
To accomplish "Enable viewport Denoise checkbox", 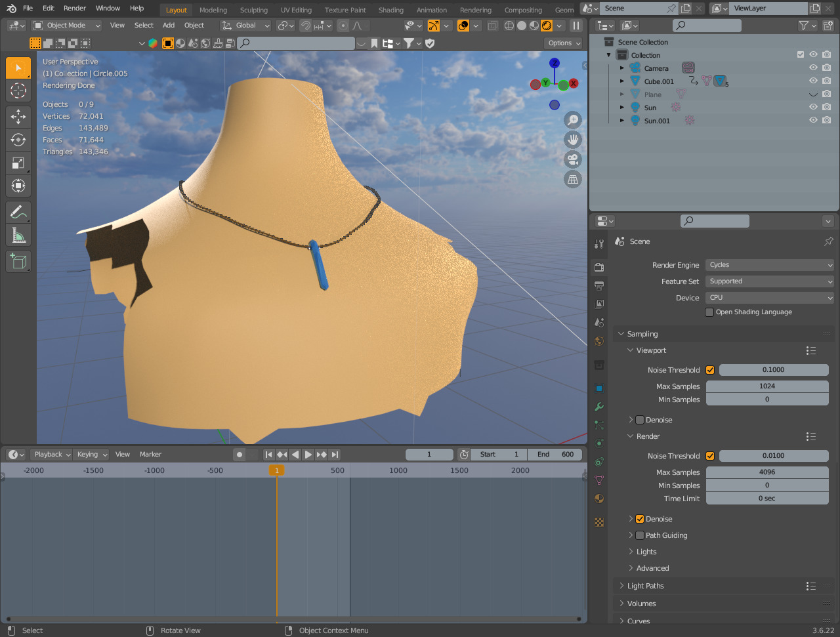I will click(640, 420).
